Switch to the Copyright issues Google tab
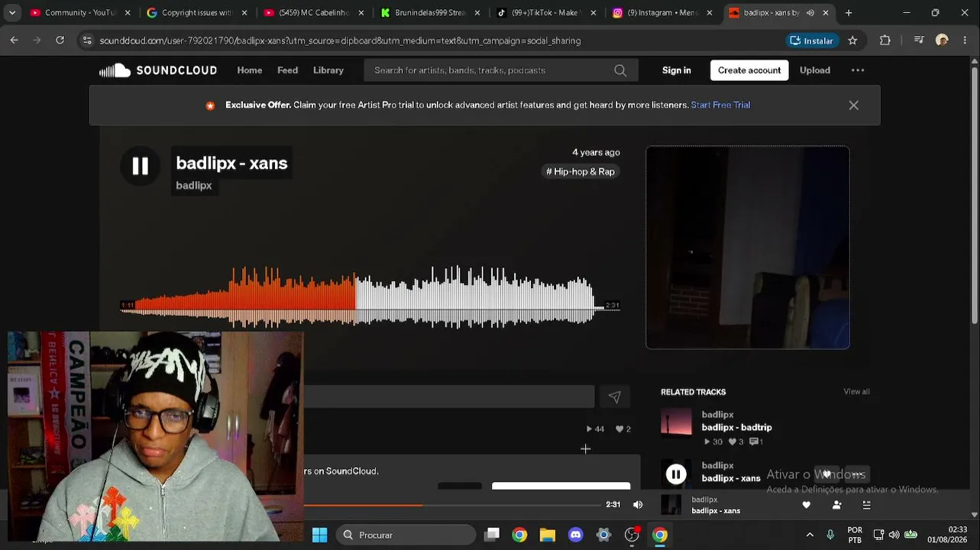This screenshot has width=980, height=550. (197, 13)
